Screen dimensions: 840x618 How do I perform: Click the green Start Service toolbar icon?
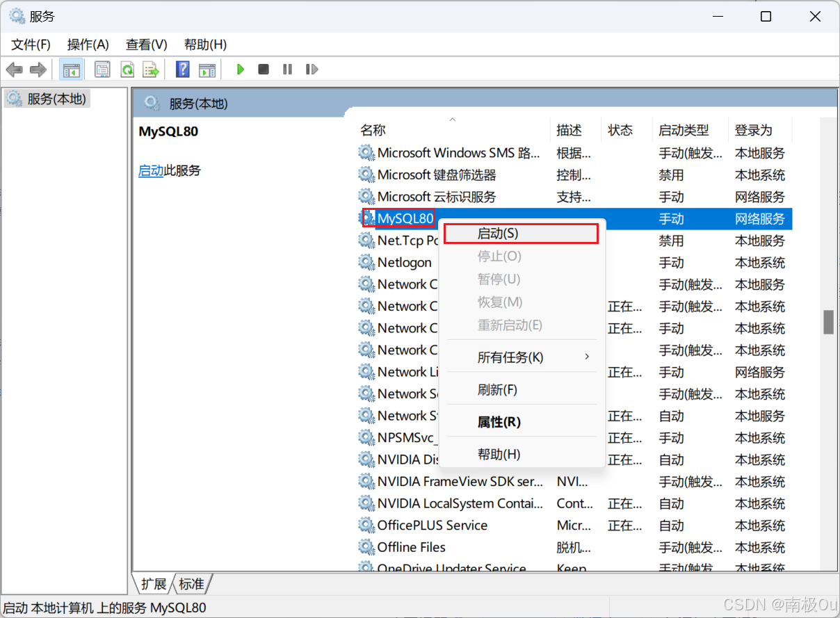[241, 70]
